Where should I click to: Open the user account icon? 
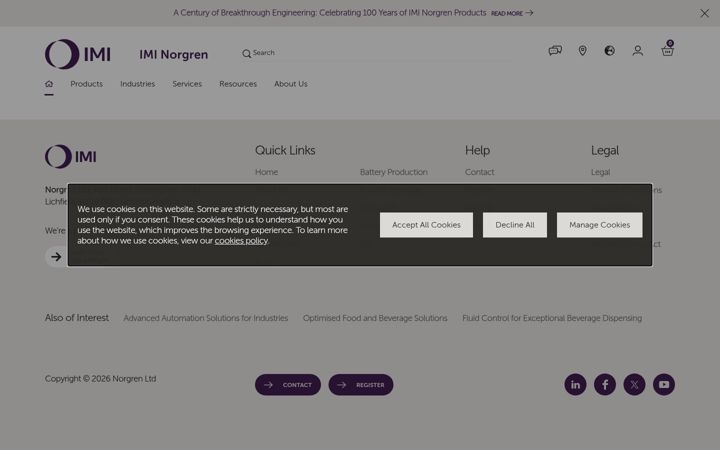637,51
